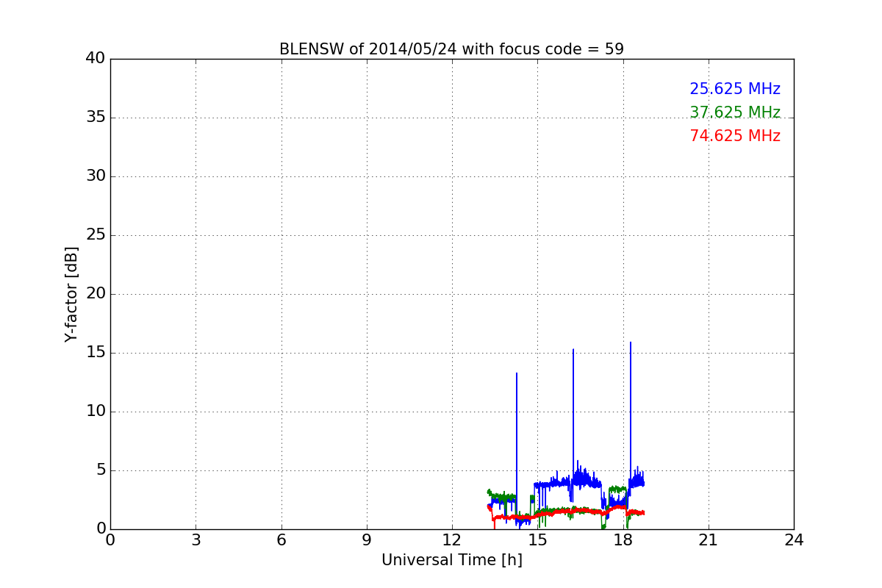Select the red '74.625 MHz' legend label
The image size is (882, 588).
(735, 136)
